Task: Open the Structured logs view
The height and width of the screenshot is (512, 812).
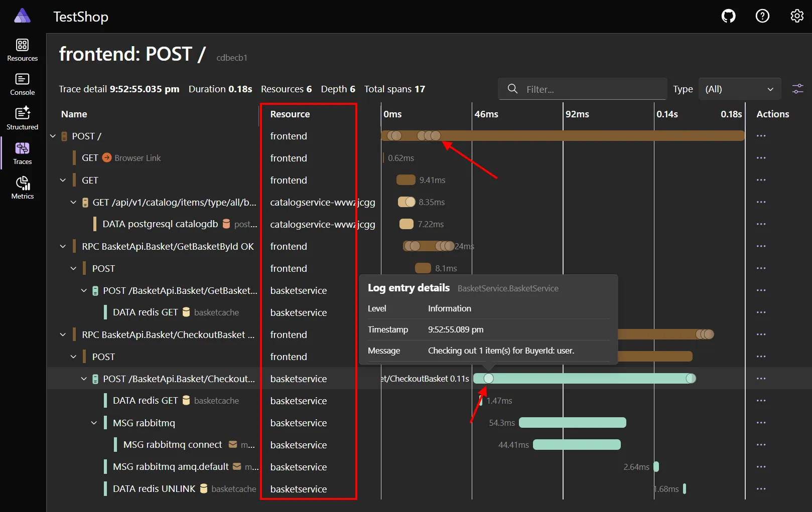Action: 22,118
